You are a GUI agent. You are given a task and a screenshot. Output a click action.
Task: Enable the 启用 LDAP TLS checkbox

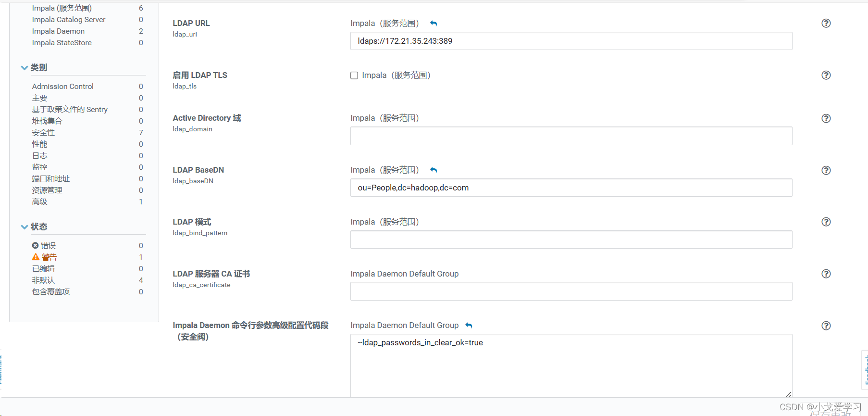click(354, 76)
